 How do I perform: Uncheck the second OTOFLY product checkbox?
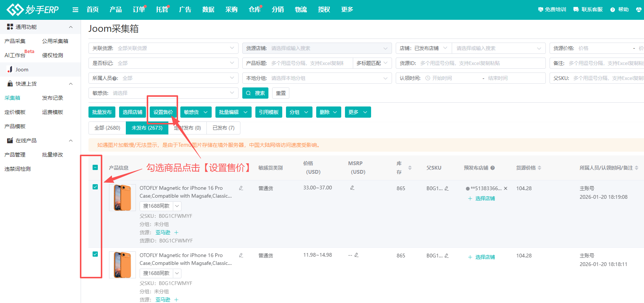point(95,254)
